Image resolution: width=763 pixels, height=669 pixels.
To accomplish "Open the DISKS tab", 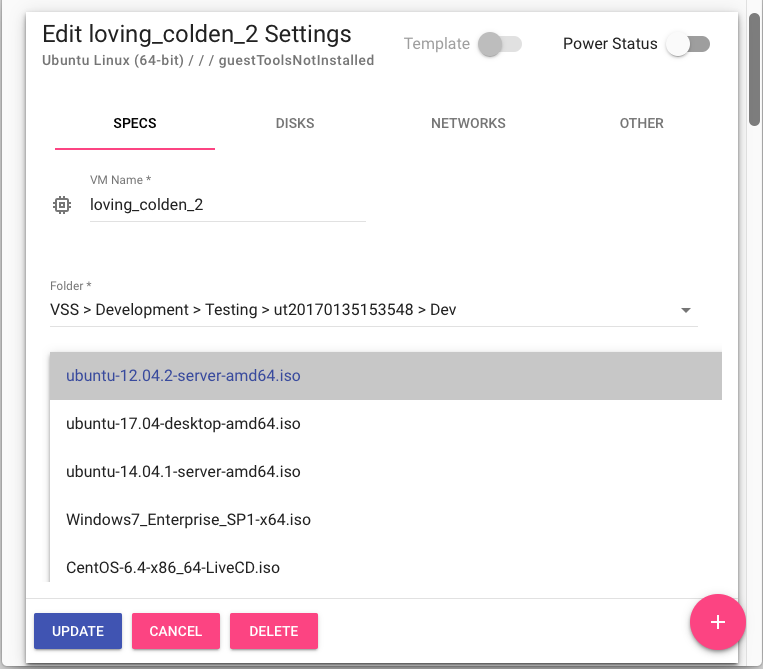I will (x=295, y=124).
